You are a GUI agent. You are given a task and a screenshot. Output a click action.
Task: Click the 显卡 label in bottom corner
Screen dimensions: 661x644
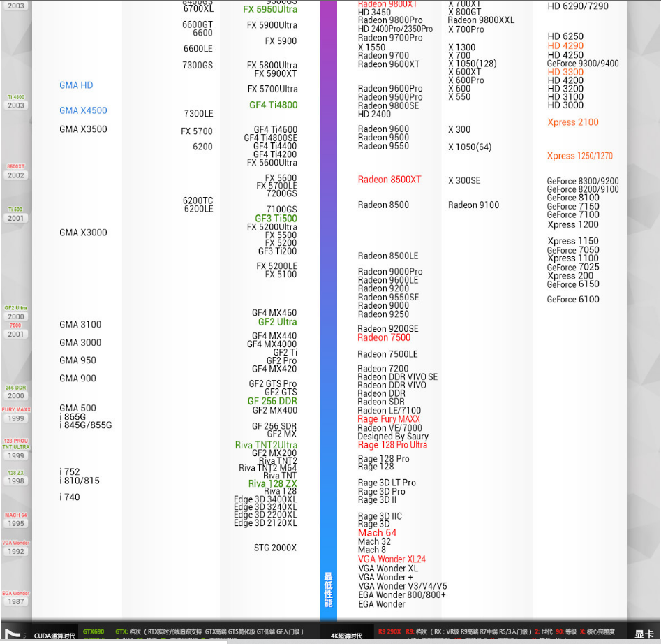[644, 634]
